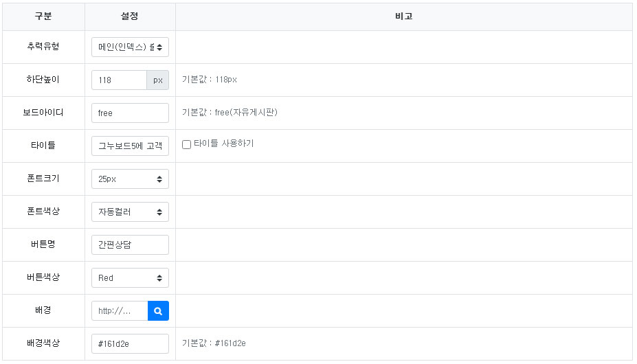The width and height of the screenshot is (637, 364).
Task: Click the px unit addon label
Action: 158,80
